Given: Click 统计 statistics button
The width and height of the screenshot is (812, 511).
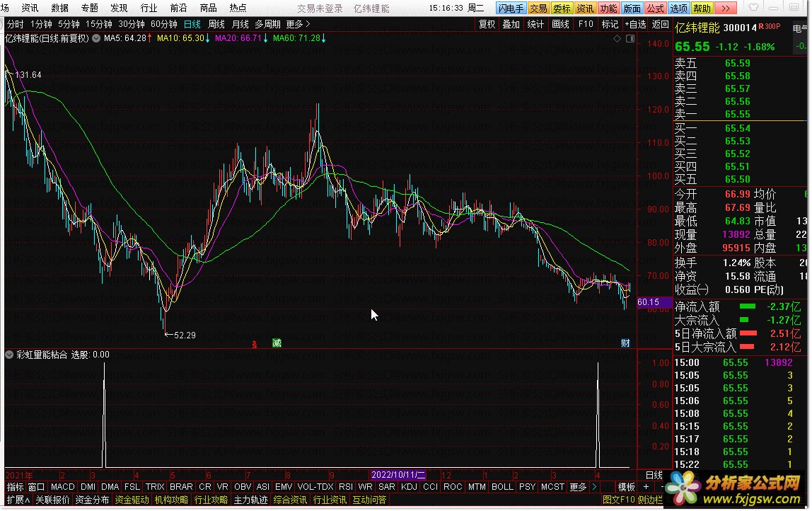Looking at the screenshot, I should pyautogui.click(x=535, y=24).
